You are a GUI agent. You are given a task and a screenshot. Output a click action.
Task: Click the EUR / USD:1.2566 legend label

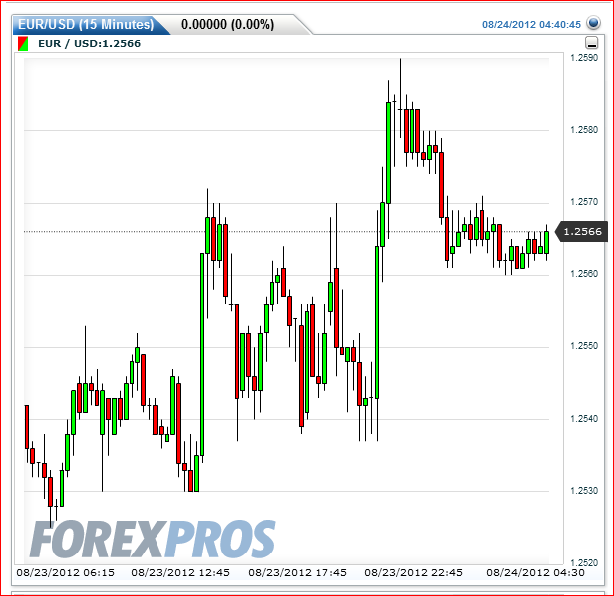(89, 43)
